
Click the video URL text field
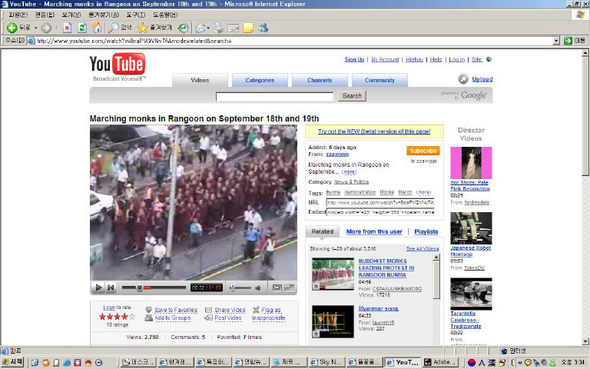click(x=380, y=202)
